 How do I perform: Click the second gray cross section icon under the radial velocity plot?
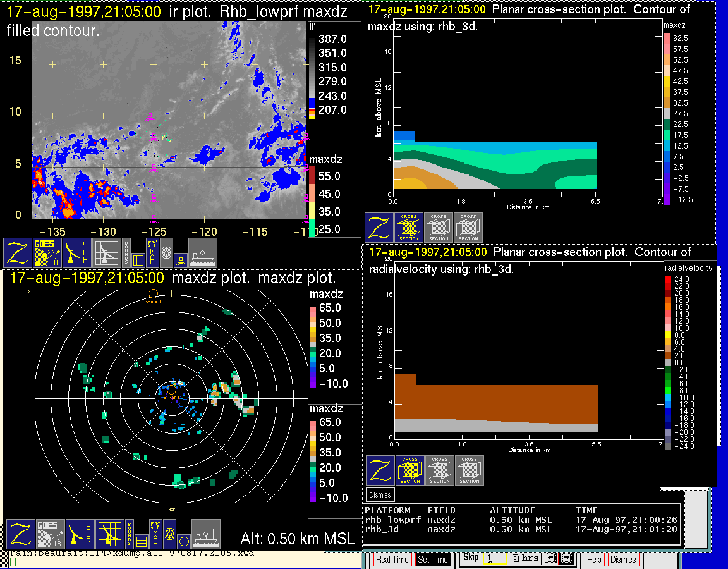470,470
